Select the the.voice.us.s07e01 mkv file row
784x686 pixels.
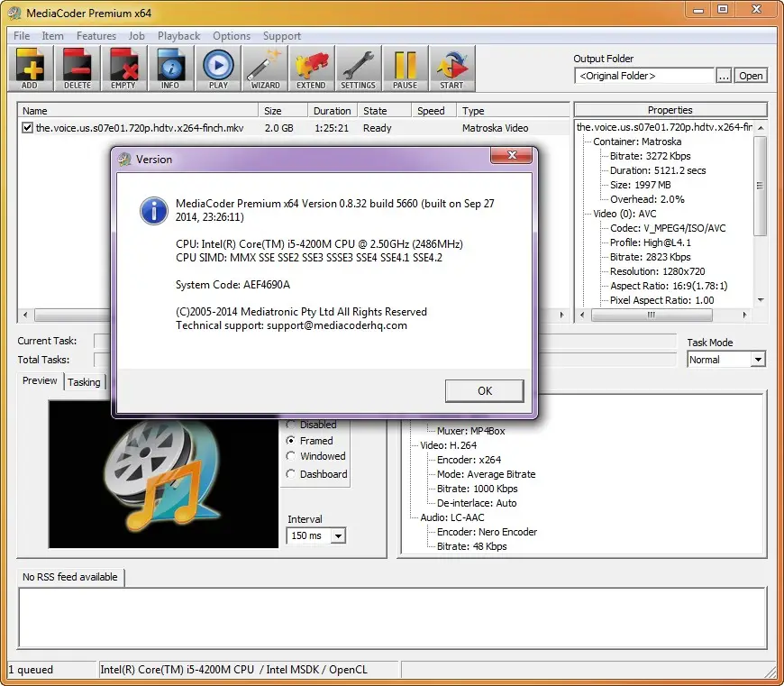(x=294, y=128)
